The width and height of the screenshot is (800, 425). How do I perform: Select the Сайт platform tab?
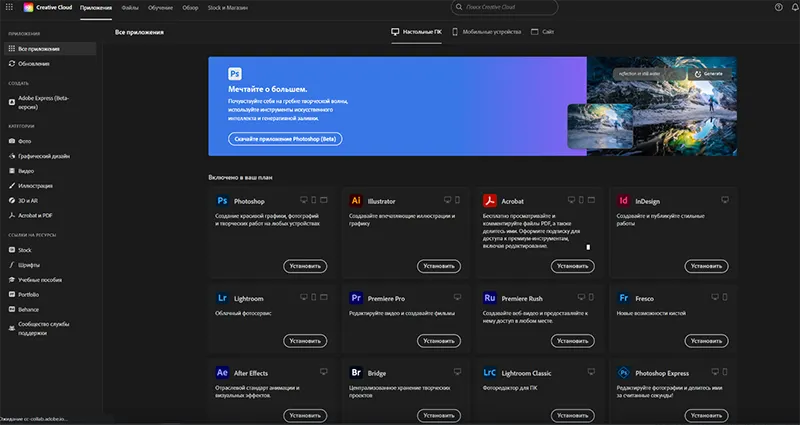click(x=543, y=32)
